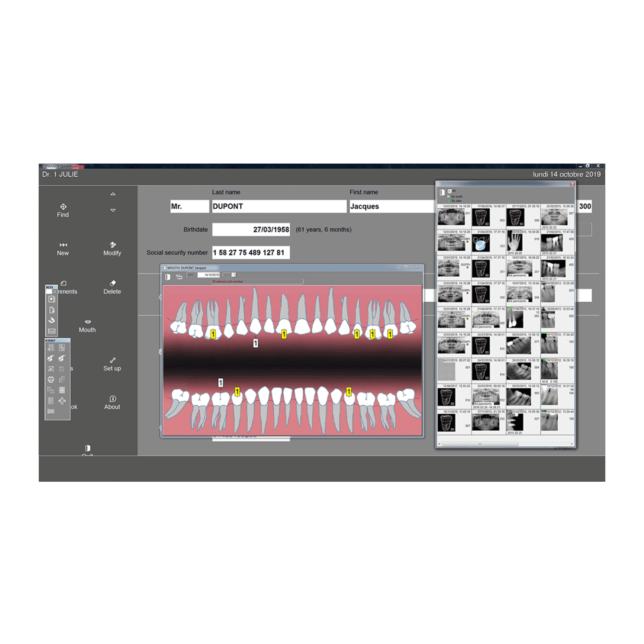Viewport: 644px width, 644px height.
Task: Open 3D tooth thumbnail numbered 008
Action: (x=516, y=217)
